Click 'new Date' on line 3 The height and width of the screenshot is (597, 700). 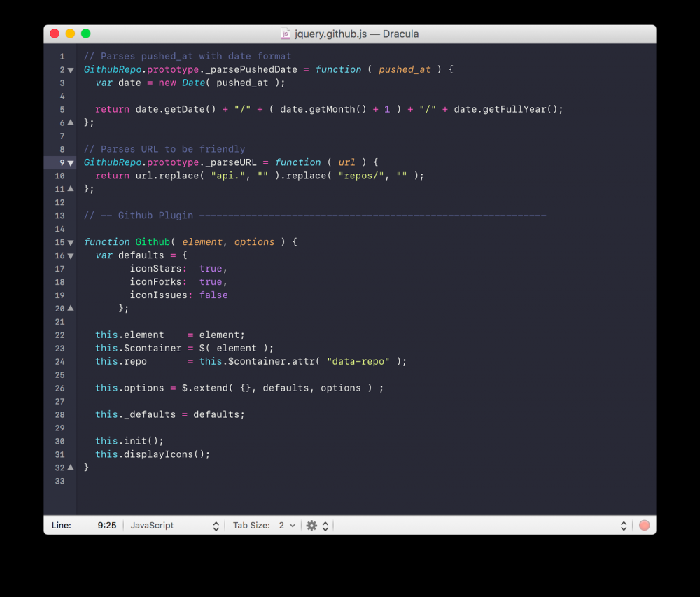pyautogui.click(x=182, y=83)
